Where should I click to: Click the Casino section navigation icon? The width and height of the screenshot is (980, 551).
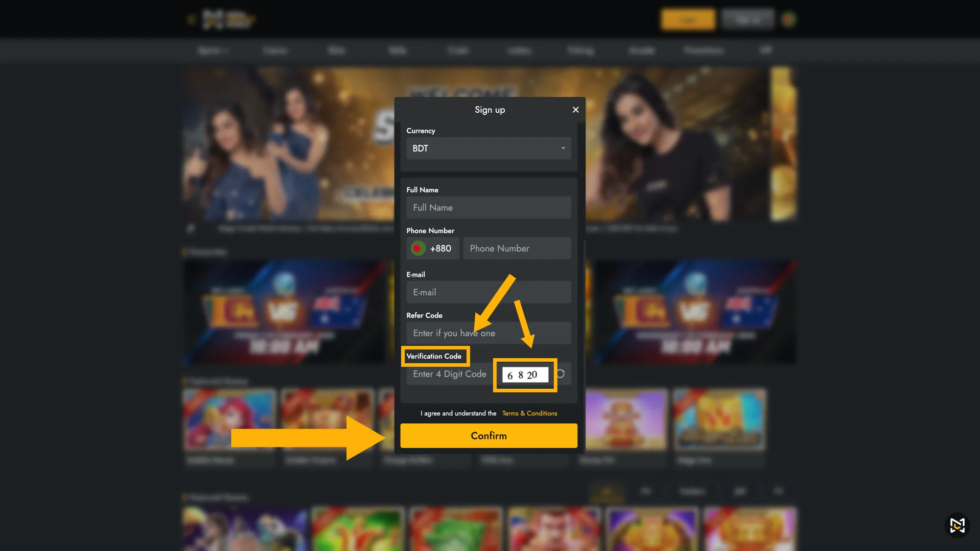(x=274, y=50)
